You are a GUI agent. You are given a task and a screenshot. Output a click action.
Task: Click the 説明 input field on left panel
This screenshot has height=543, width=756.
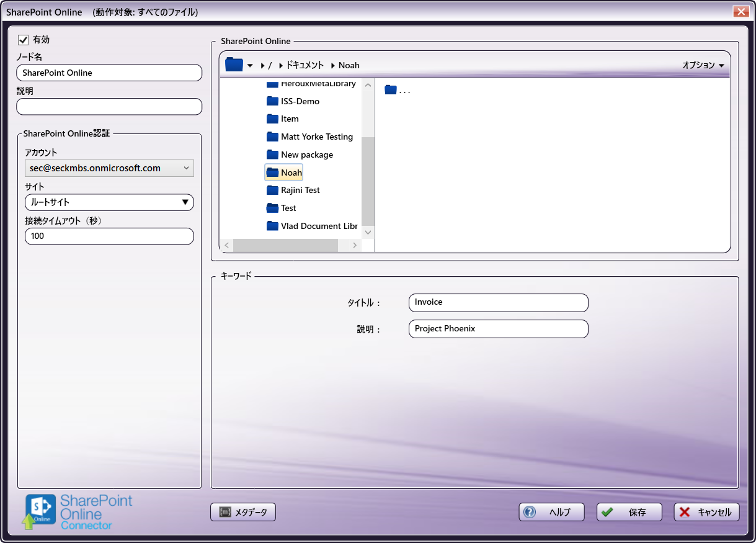coord(109,107)
